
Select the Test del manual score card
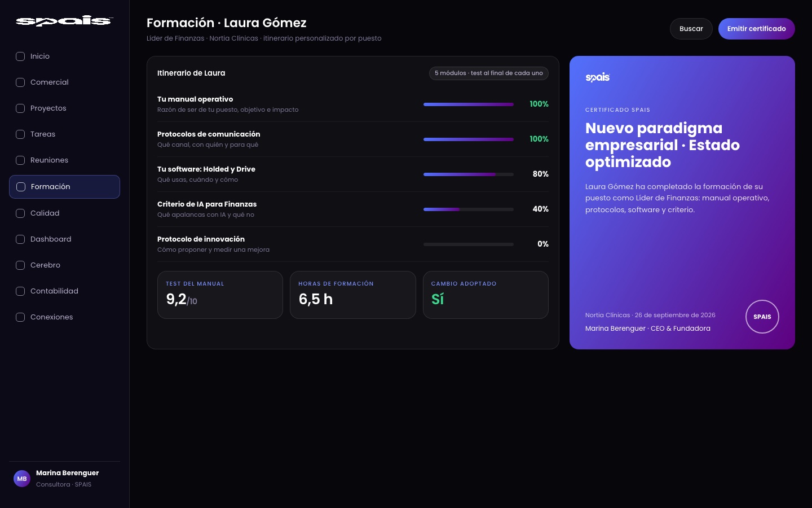pos(220,295)
